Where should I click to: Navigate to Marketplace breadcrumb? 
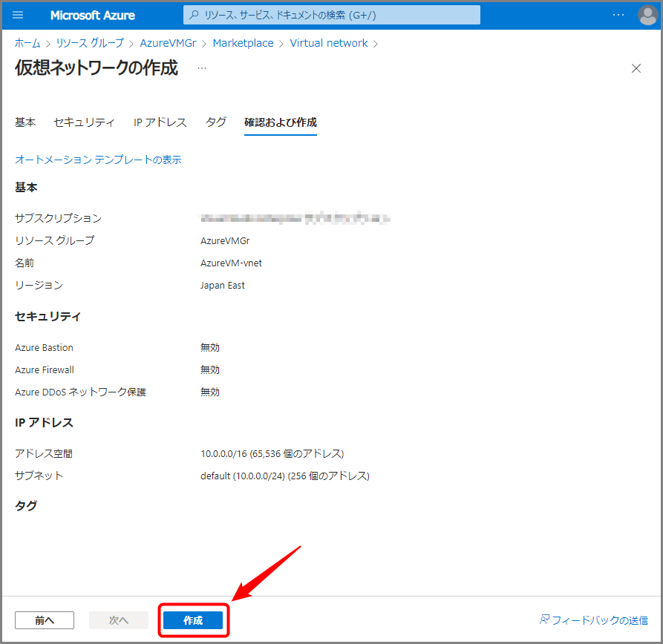[x=243, y=43]
